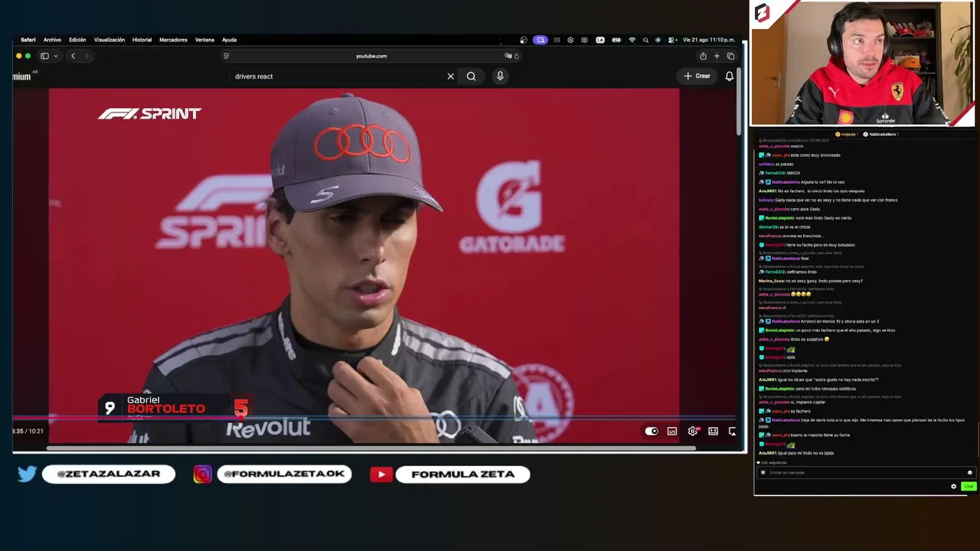Click the 'mejede' top chatter name
The height and width of the screenshot is (551, 980).
(847, 135)
